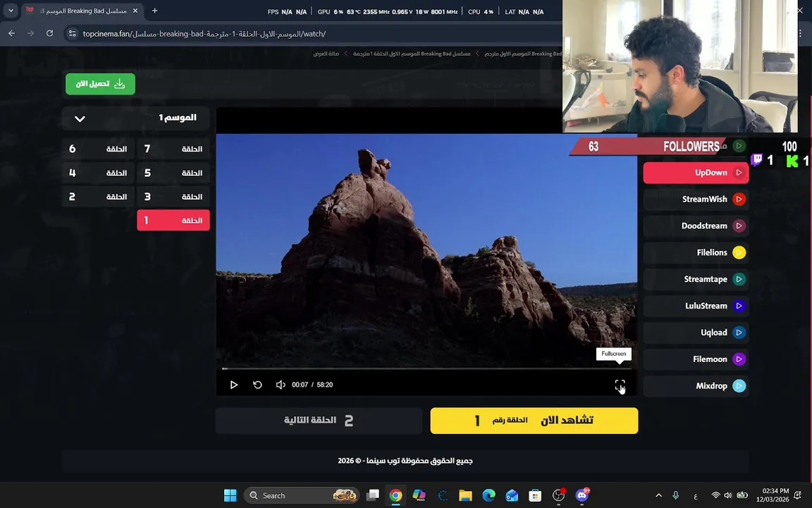Open the notifications bell icon

pyautogui.click(x=797, y=495)
